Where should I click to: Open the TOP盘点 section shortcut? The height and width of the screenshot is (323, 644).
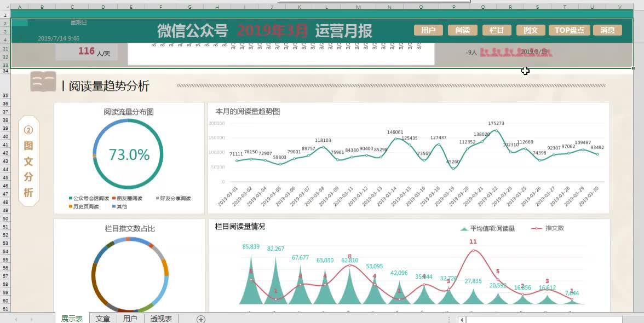coord(570,30)
